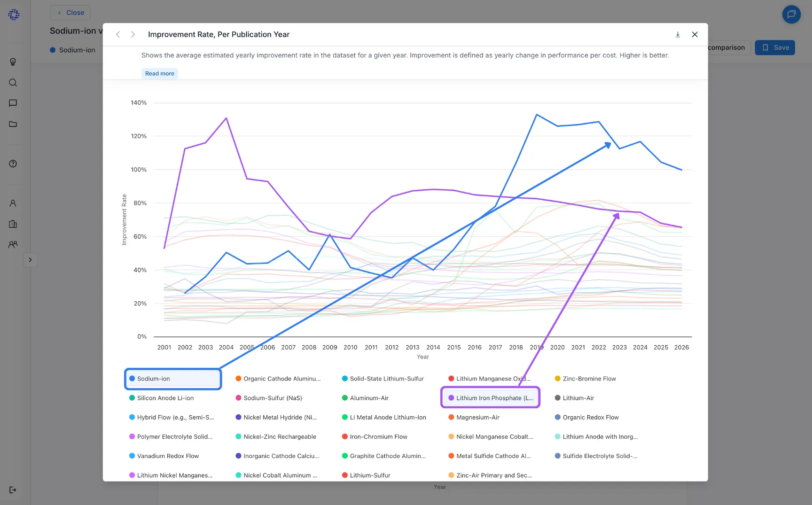Toggle Sodium-Sulfur (NaS) legend series
Screen dimensions: 812x505
tap(269, 398)
